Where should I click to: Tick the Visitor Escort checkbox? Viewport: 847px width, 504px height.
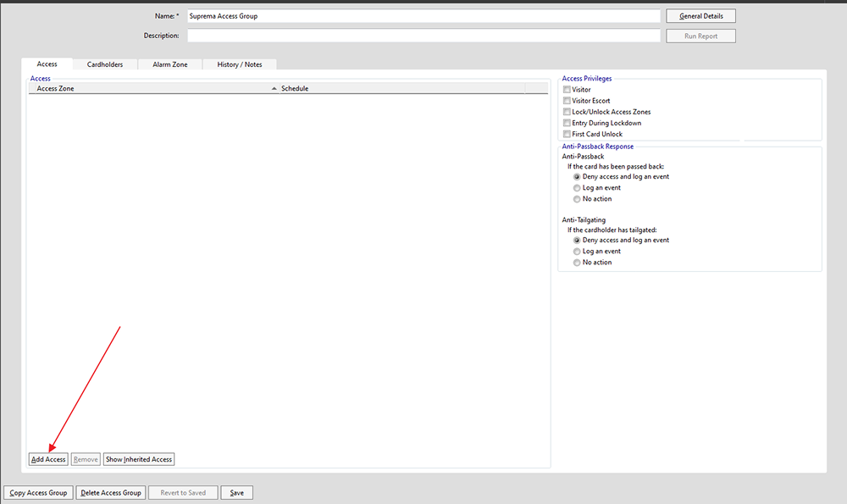click(567, 101)
